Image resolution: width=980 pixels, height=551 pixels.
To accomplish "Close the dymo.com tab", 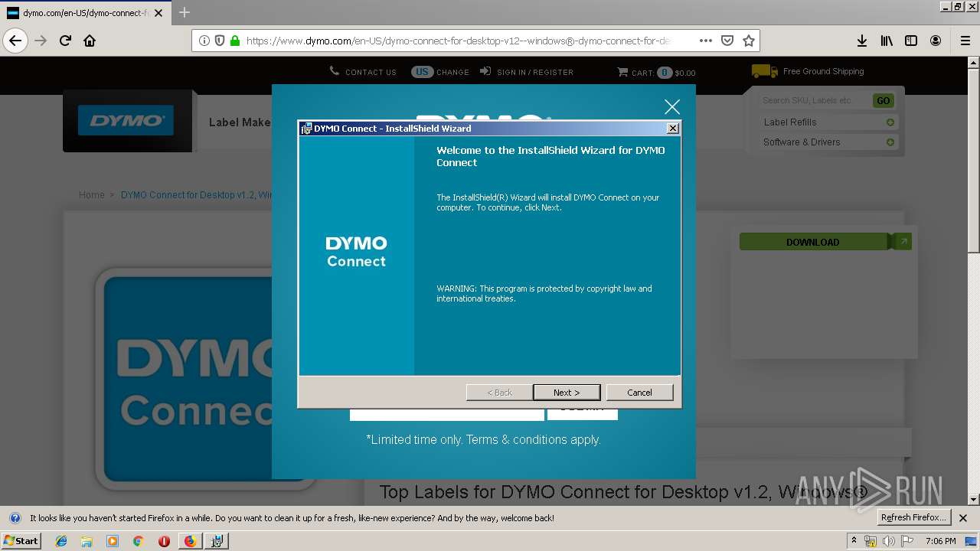I will point(158,13).
